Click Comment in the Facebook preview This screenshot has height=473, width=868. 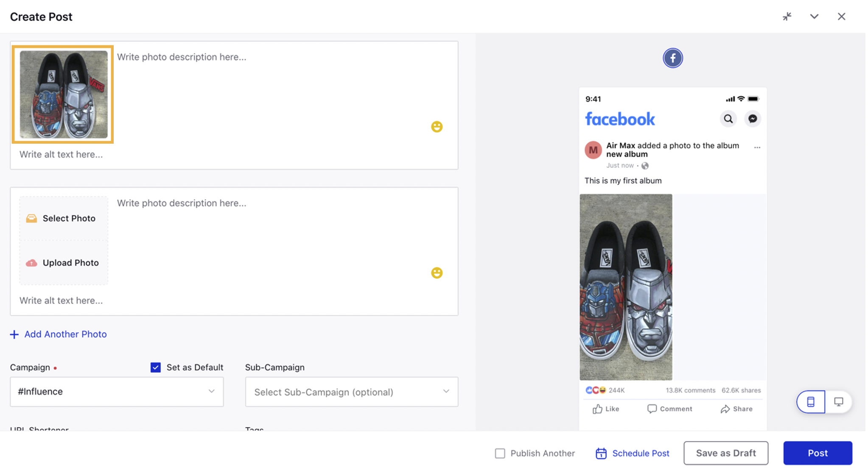(x=670, y=409)
